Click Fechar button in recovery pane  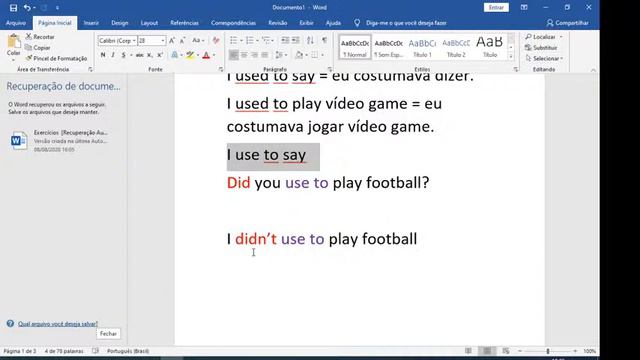[108, 333]
